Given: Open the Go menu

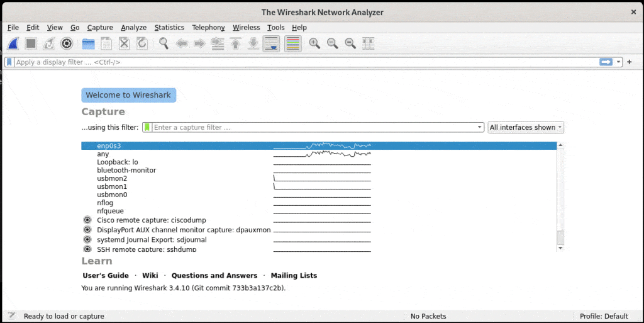Looking at the screenshot, I should pos(75,28).
